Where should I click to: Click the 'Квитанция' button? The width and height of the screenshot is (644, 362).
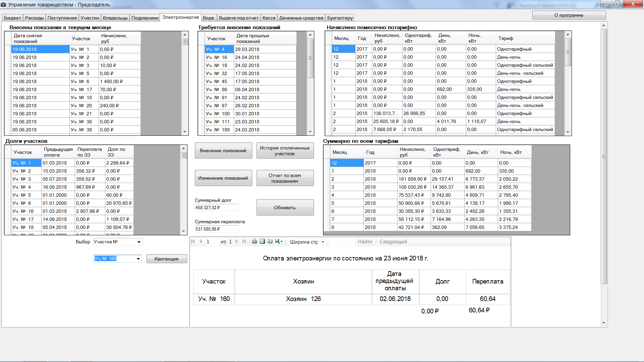pos(166,259)
